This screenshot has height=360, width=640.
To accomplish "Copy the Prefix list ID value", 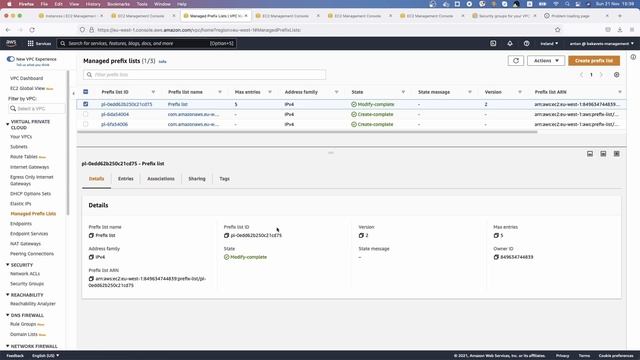I will [226, 236].
